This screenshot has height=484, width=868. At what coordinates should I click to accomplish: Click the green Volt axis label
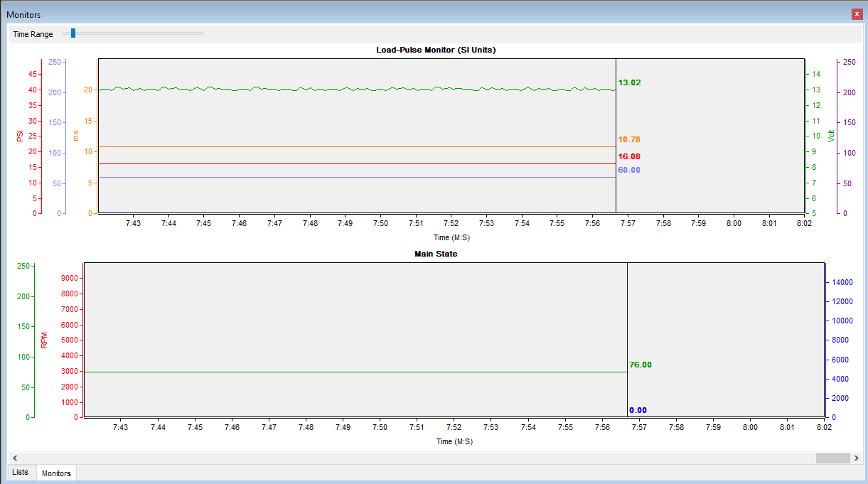pyautogui.click(x=831, y=136)
